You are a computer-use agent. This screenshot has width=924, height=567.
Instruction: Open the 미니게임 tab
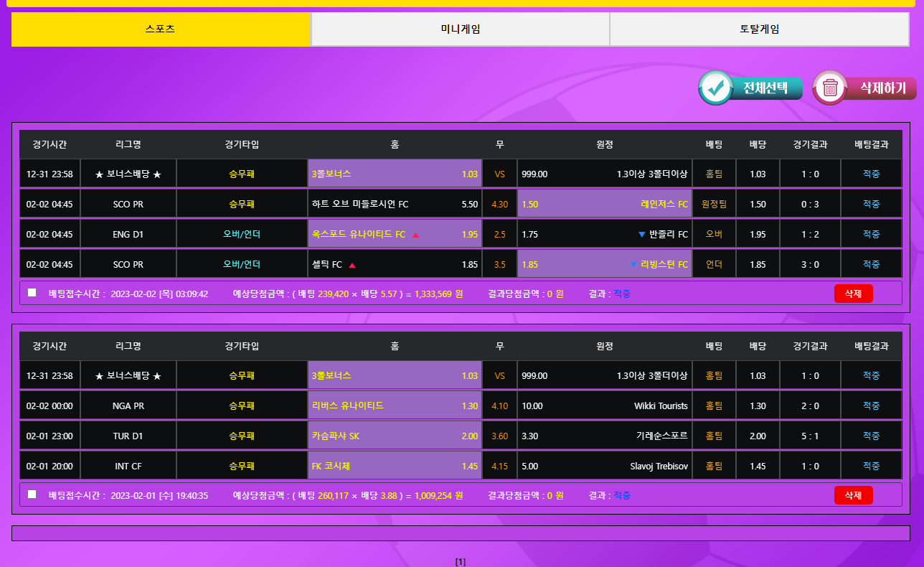pos(460,29)
